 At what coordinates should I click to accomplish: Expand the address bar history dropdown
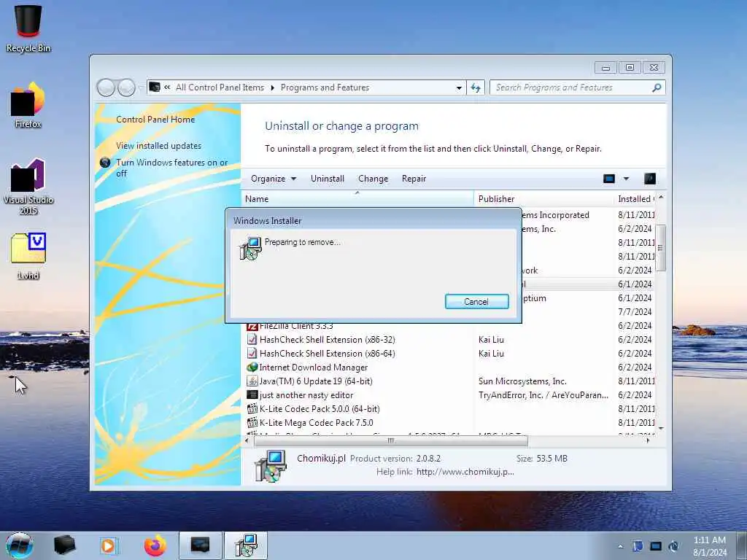tap(459, 87)
